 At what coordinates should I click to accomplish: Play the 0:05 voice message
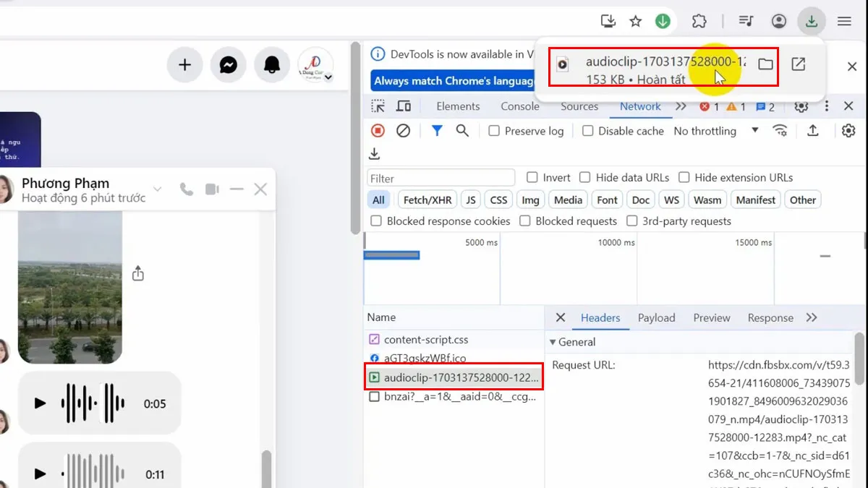40,403
